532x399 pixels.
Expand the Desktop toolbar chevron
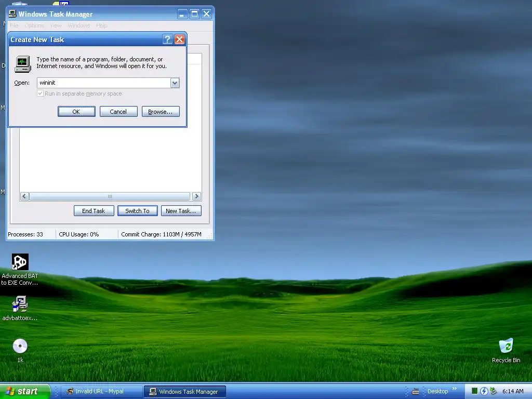[x=455, y=389]
